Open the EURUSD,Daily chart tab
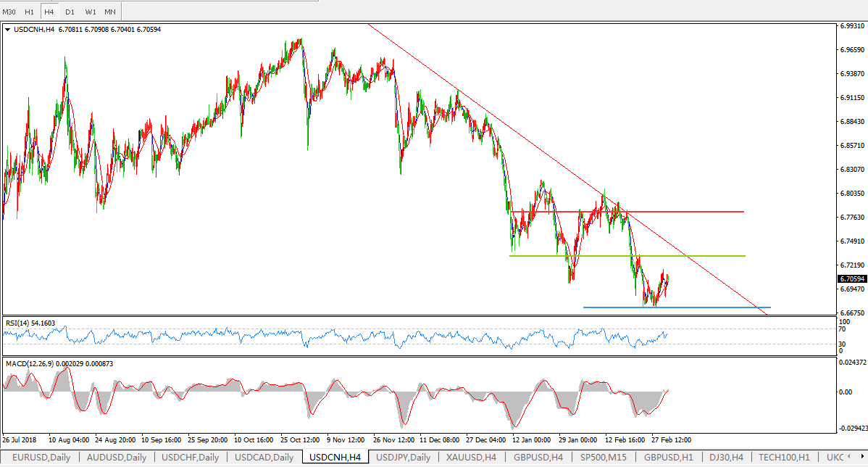Viewport: 868px width, 467px height. click(x=42, y=457)
